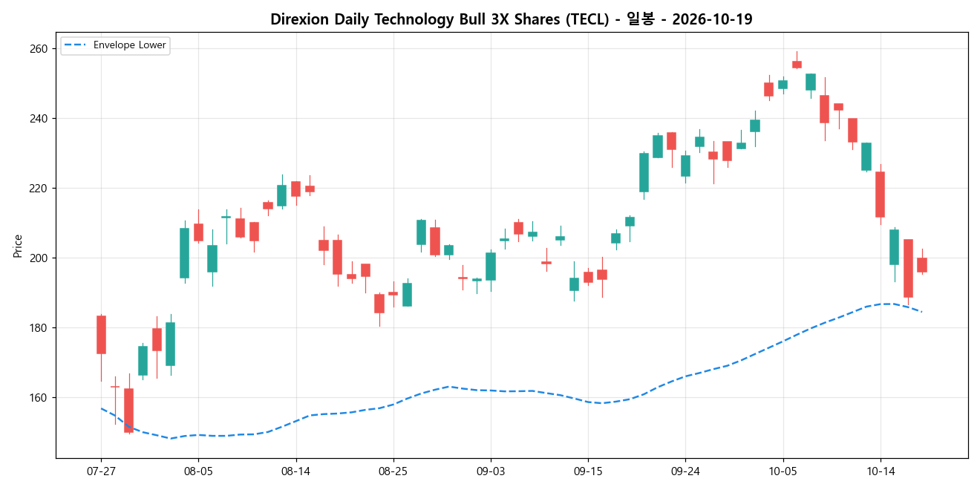Click the 09-15 x-axis date label
Image resolution: width=980 pixels, height=490 pixels.
(588, 471)
